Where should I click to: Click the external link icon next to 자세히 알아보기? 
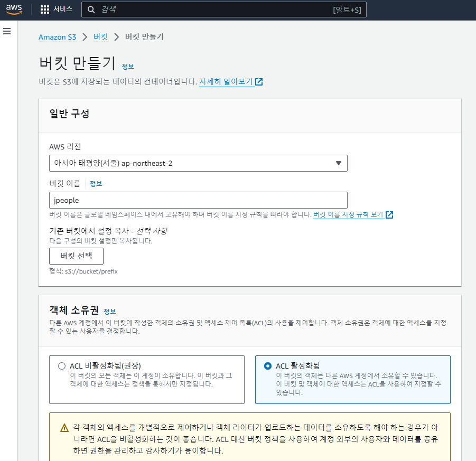tap(259, 82)
